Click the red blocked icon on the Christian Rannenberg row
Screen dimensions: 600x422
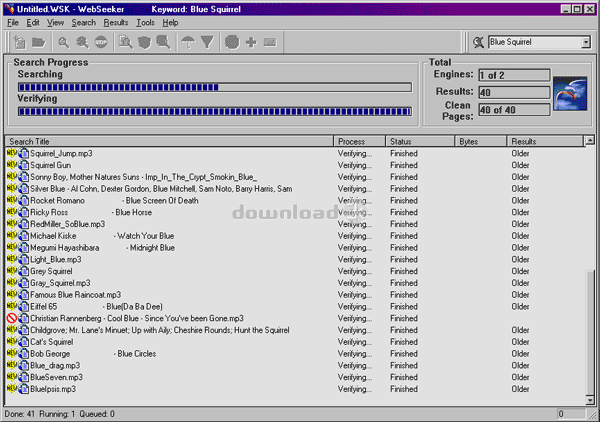point(12,318)
